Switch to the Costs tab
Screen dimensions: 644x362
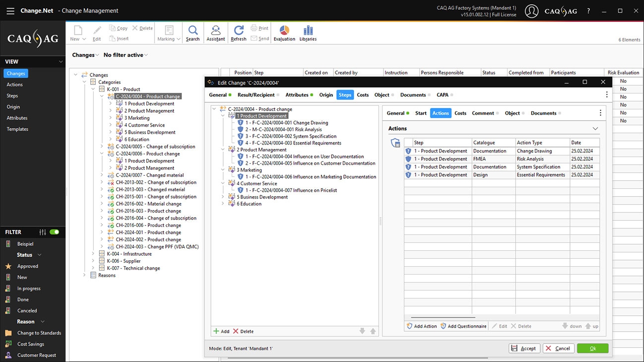(x=363, y=95)
